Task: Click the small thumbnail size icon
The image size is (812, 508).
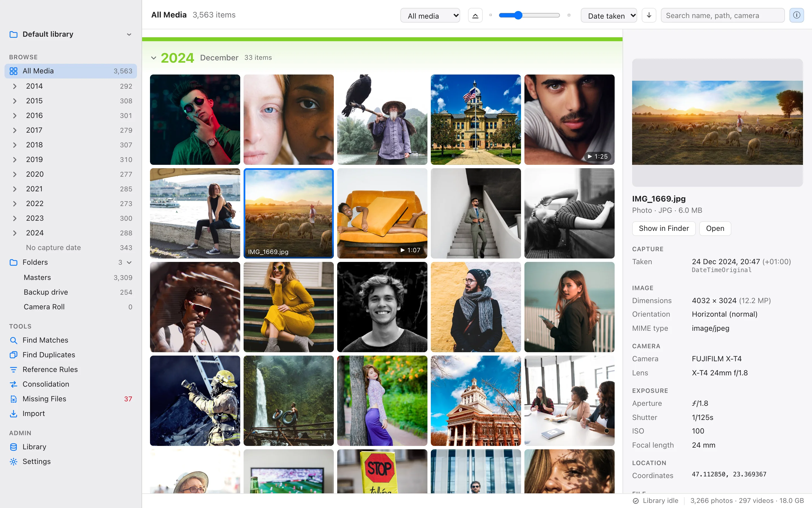Action: (491, 15)
